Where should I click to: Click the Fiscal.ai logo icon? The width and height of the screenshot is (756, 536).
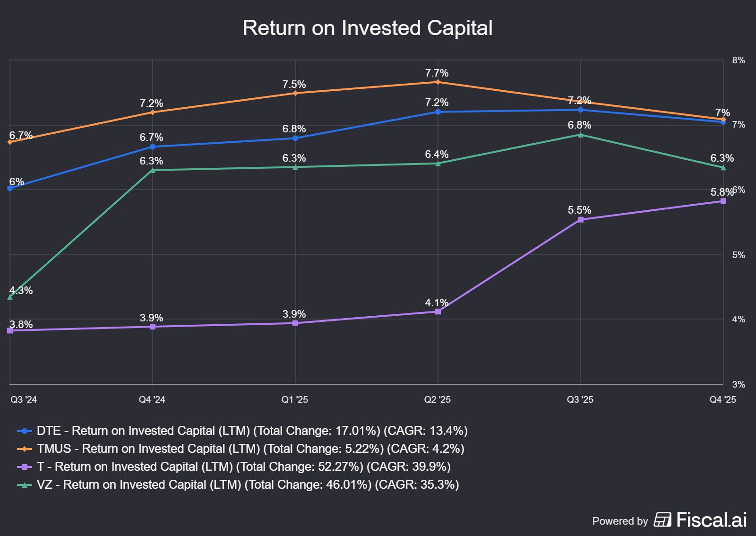pos(662,519)
